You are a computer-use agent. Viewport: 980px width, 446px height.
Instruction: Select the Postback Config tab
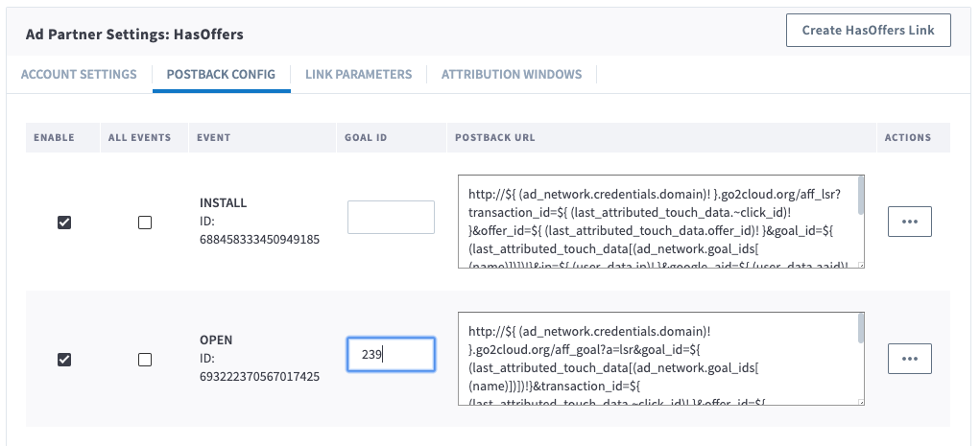point(221,75)
